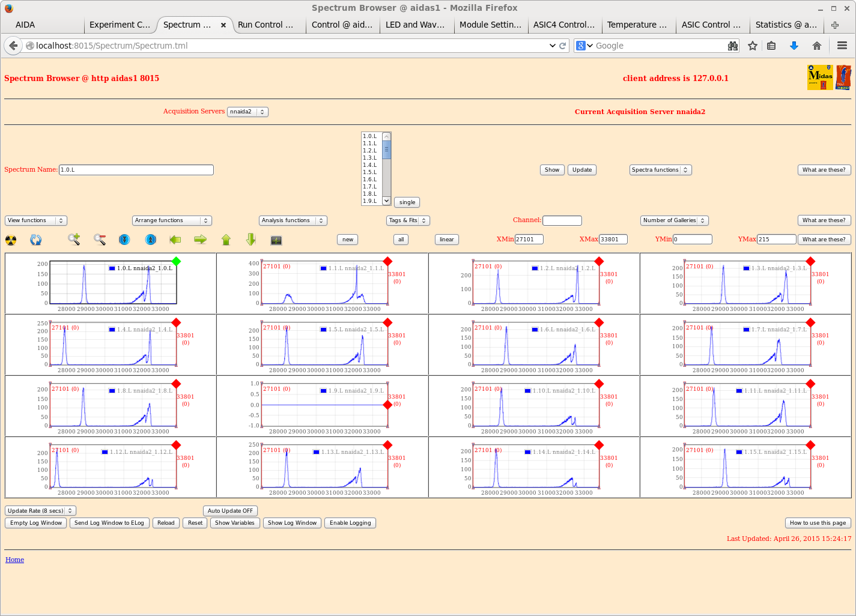Click the green left arrow icon

[x=175, y=240]
